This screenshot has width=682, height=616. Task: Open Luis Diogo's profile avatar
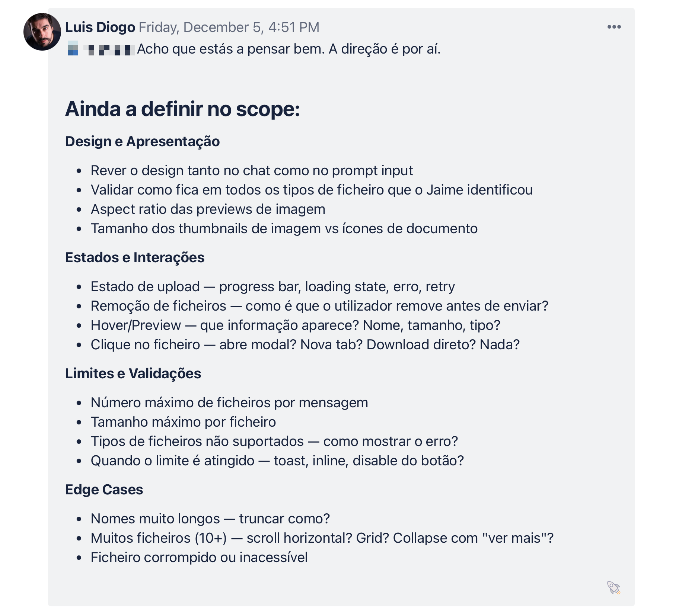[x=42, y=32]
